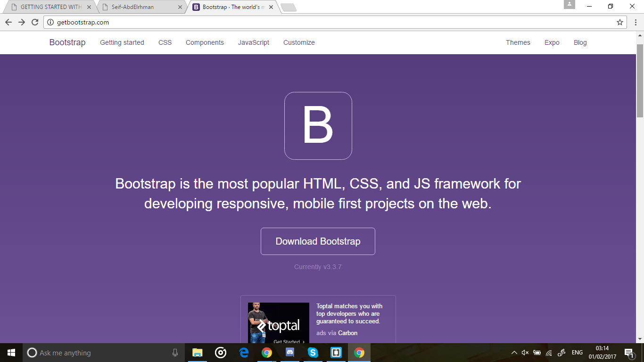Click the Chrome profile avatar icon

tap(570, 4)
